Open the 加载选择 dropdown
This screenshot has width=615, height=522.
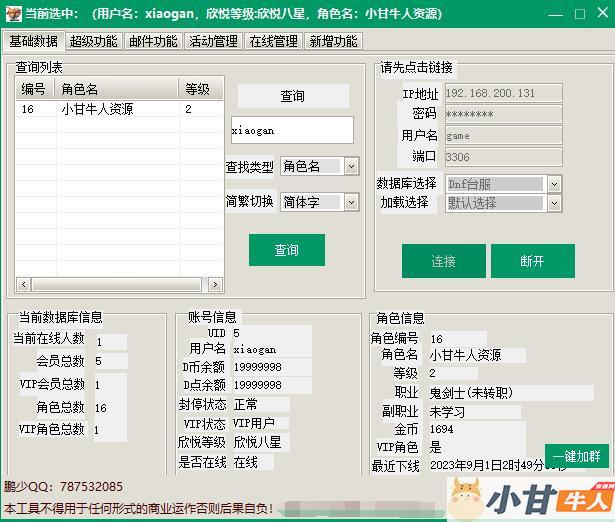(553, 202)
